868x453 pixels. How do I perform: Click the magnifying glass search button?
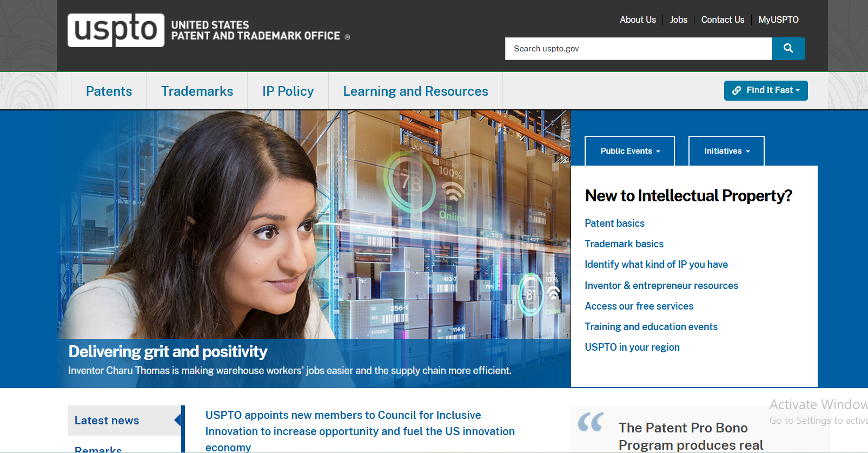788,49
